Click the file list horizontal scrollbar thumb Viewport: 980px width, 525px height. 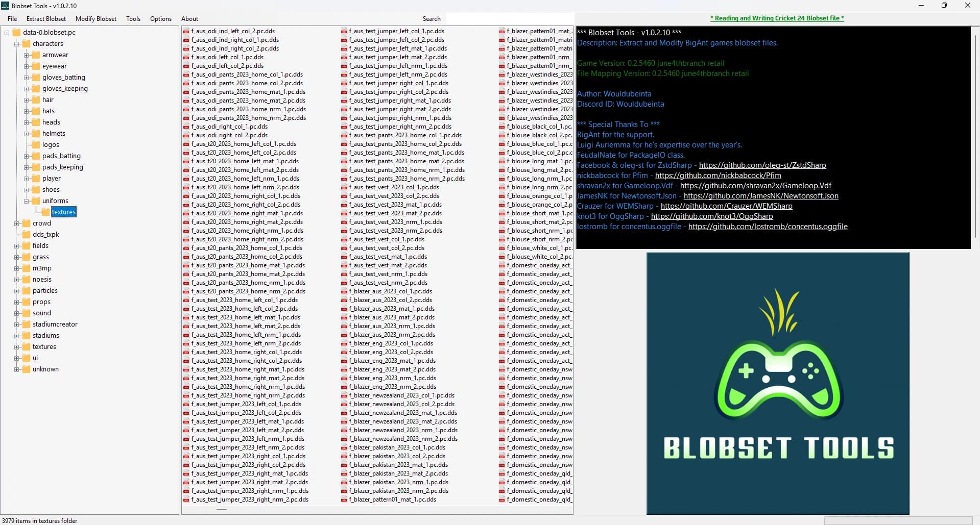[222, 509]
